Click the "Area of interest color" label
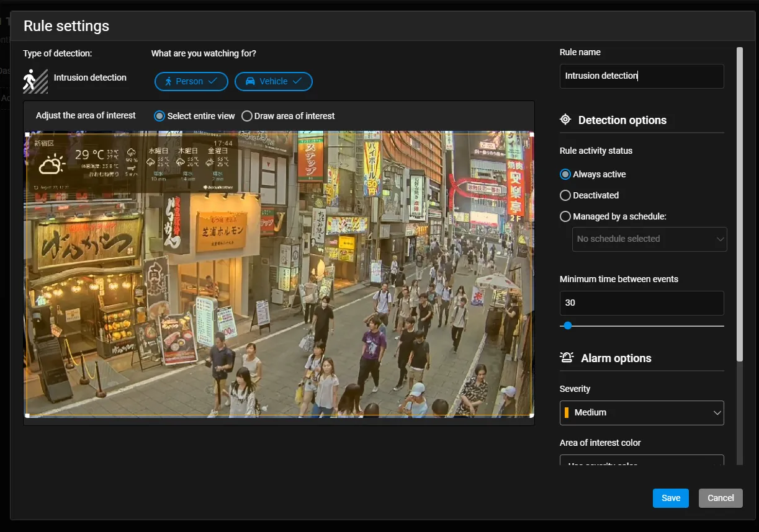759x532 pixels. click(x=600, y=443)
